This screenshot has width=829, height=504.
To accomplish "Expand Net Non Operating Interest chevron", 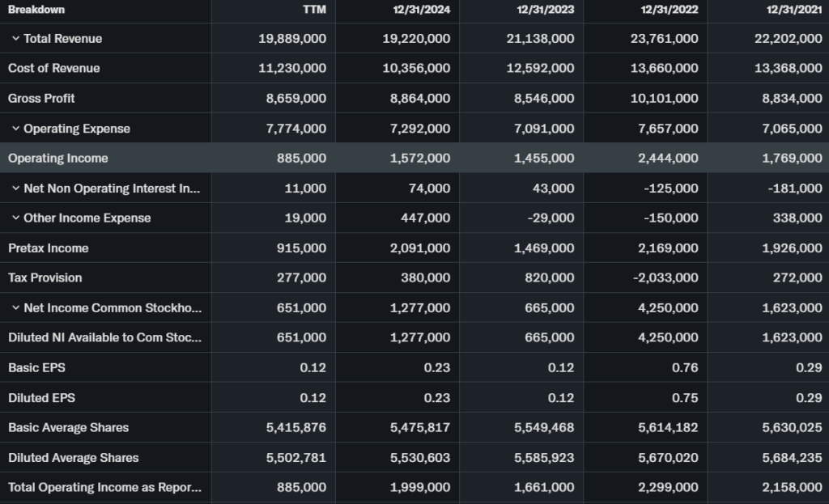I will point(15,188).
